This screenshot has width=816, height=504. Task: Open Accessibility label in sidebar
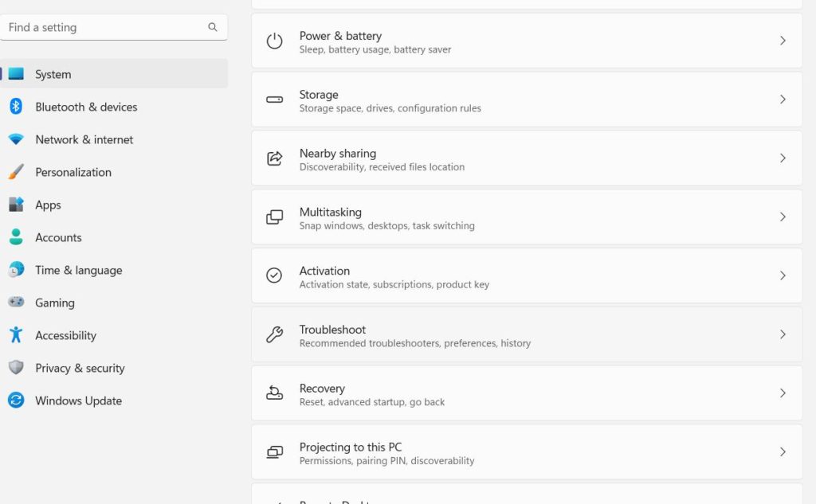(x=65, y=335)
